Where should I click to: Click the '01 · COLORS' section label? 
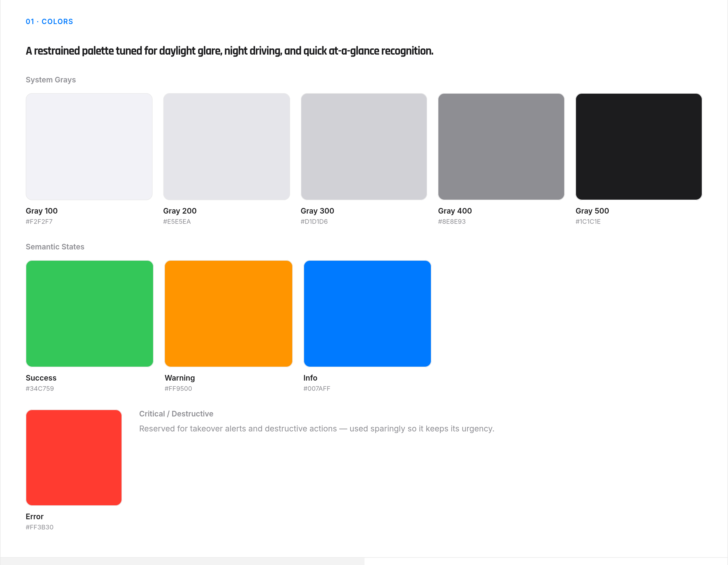49,22
